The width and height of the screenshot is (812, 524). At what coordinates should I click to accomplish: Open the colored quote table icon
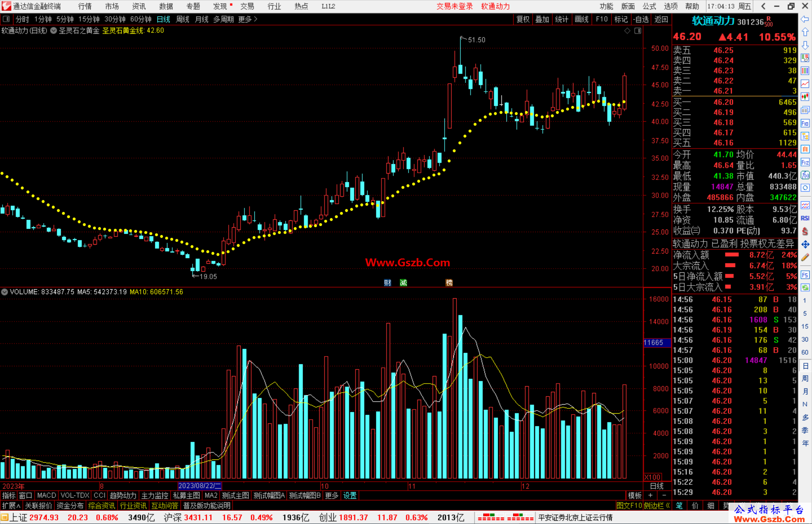point(805,71)
